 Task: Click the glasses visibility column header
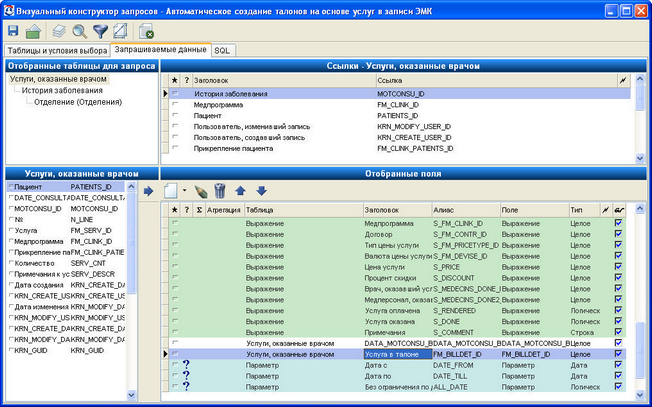pyautogui.click(x=619, y=210)
